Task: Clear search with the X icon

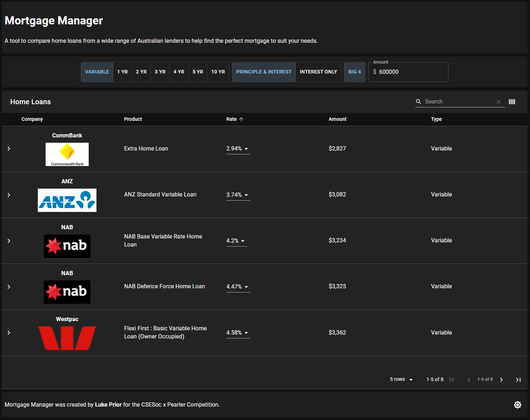Action: pyautogui.click(x=499, y=102)
